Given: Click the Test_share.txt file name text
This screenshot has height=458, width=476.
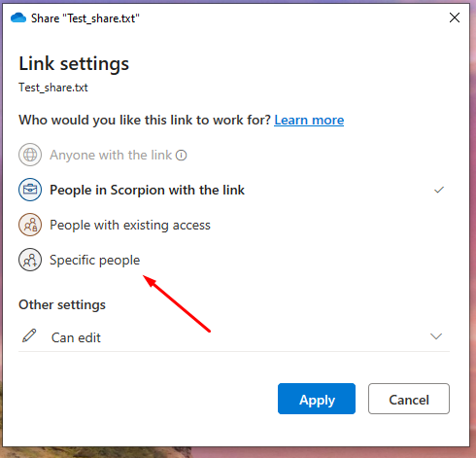Looking at the screenshot, I should pyautogui.click(x=53, y=88).
